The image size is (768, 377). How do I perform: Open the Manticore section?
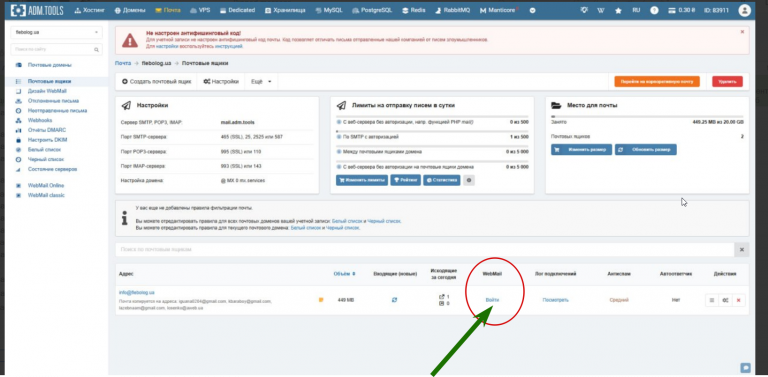click(x=498, y=10)
